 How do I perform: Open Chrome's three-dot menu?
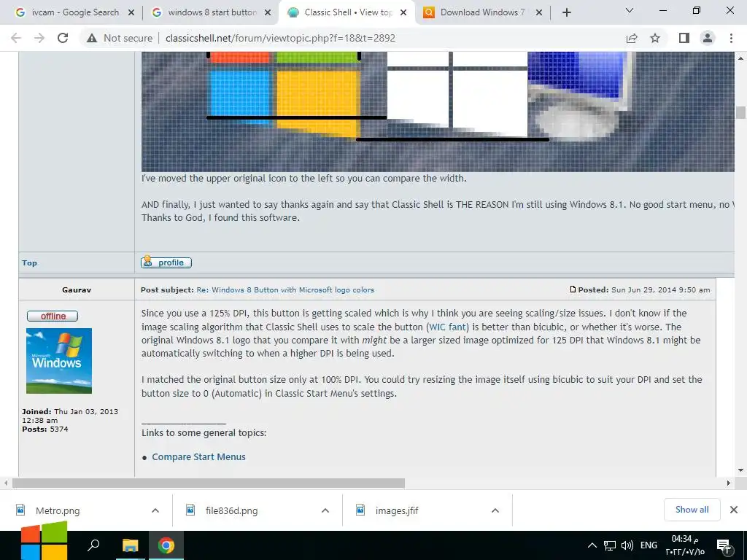pos(731,38)
